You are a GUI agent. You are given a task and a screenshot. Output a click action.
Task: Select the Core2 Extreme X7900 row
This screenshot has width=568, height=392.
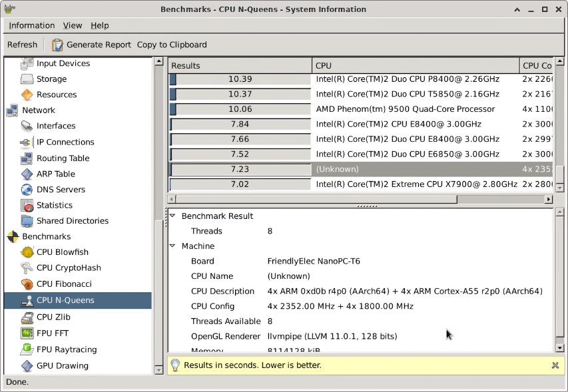[x=361, y=184]
